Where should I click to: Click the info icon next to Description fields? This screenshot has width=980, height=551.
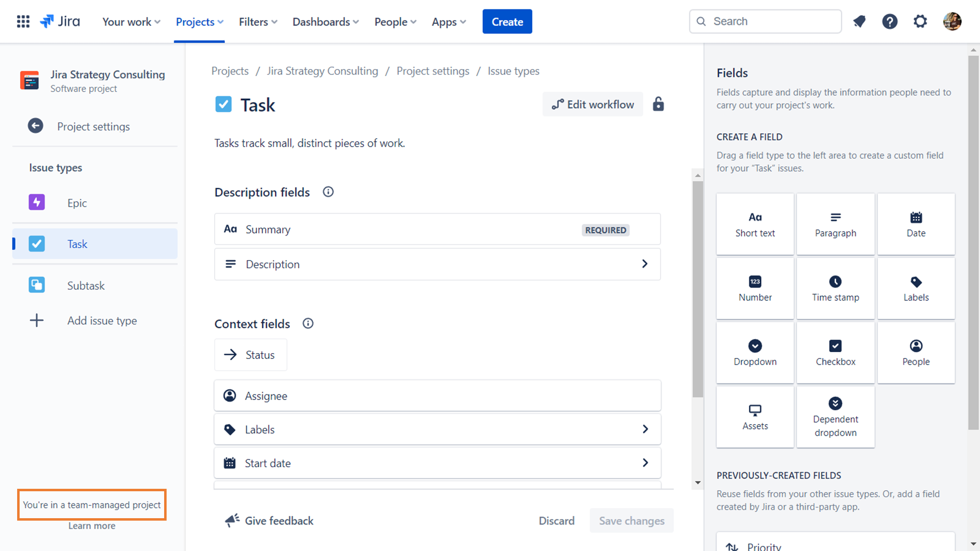(x=328, y=192)
